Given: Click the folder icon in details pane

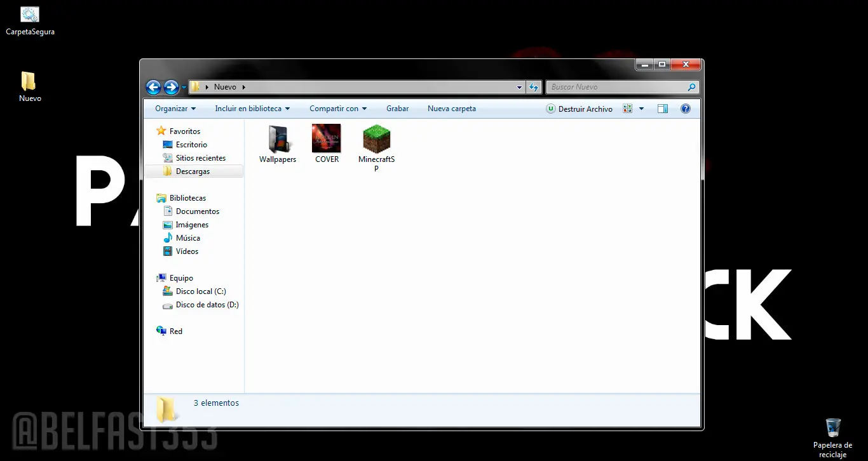Looking at the screenshot, I should (166, 410).
